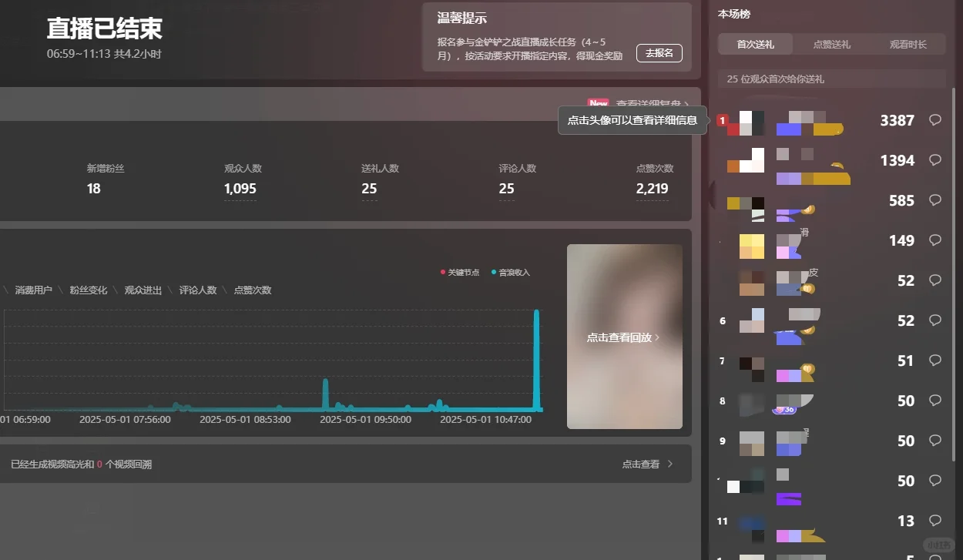Open the rank 9 viewer's avatar
963x560 pixels.
click(x=752, y=444)
